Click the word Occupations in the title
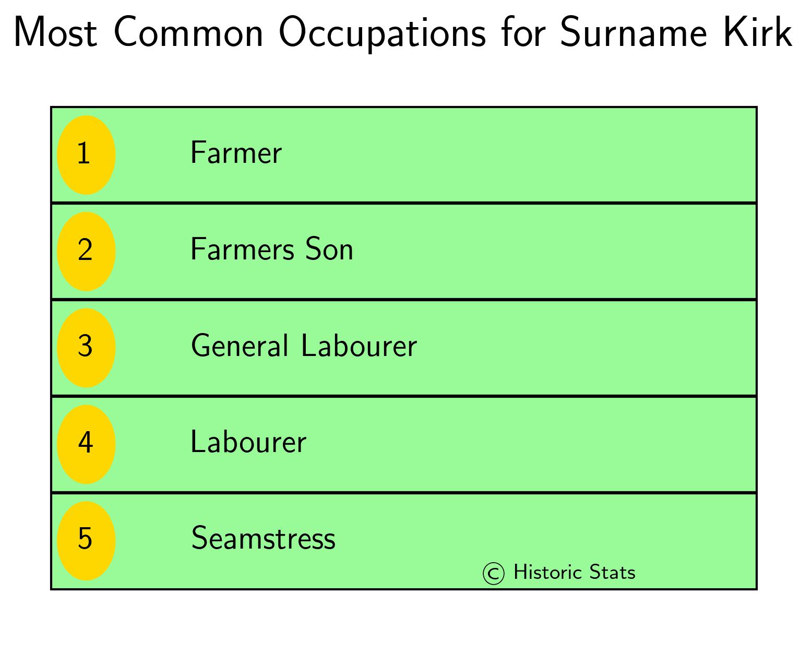Image resolution: width=812 pixels, height=653 pixels. [x=385, y=33]
